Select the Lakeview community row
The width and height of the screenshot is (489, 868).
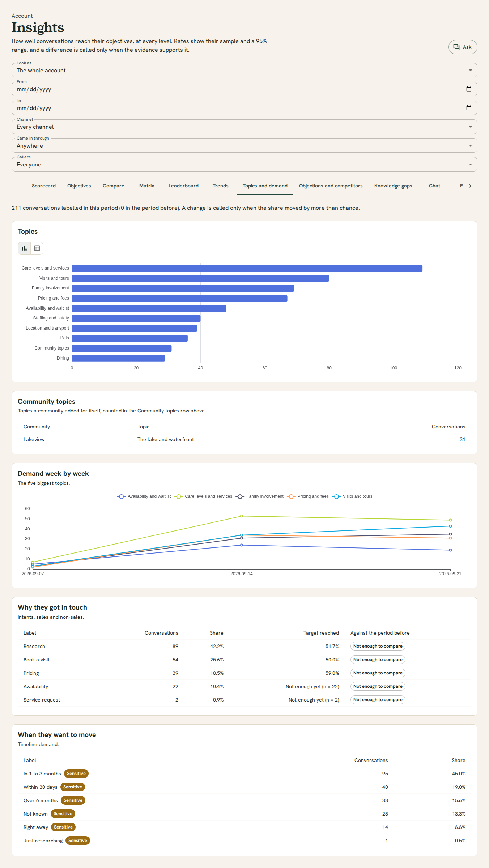pos(244,439)
